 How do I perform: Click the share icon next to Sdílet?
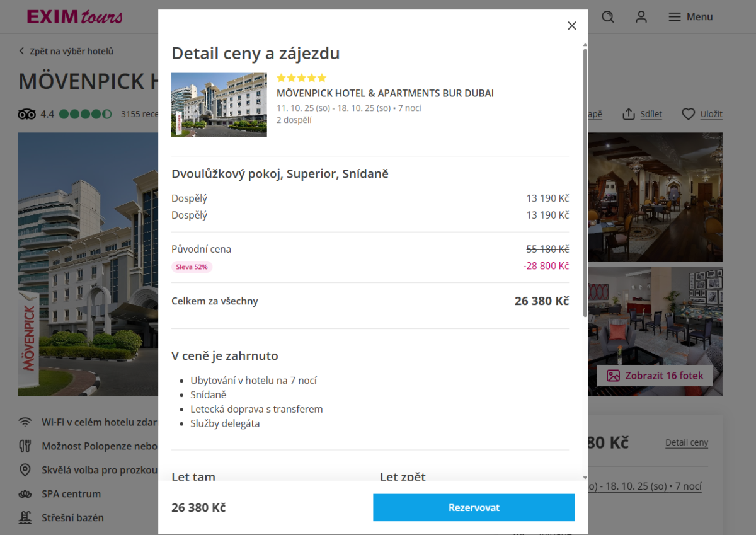tap(629, 114)
